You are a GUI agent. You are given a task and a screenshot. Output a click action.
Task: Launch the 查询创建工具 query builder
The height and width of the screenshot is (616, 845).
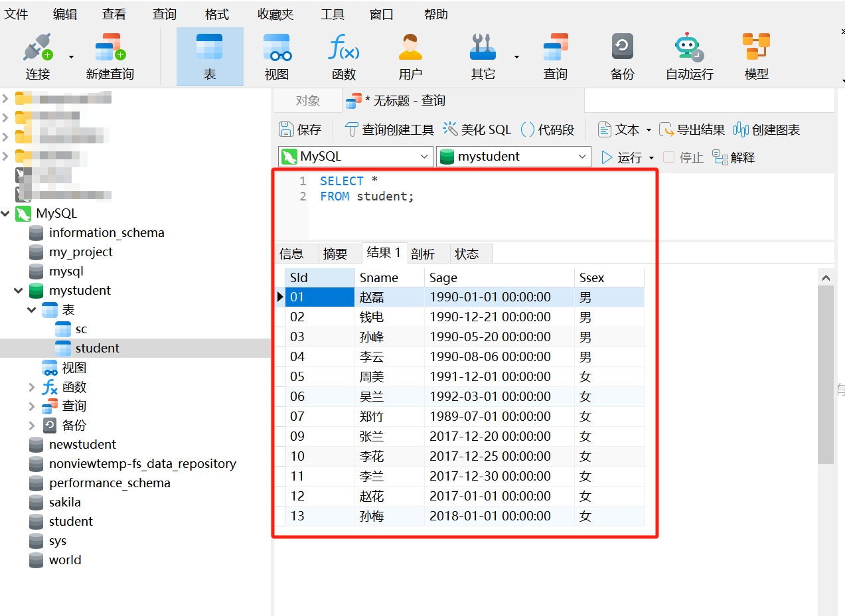[x=389, y=129]
